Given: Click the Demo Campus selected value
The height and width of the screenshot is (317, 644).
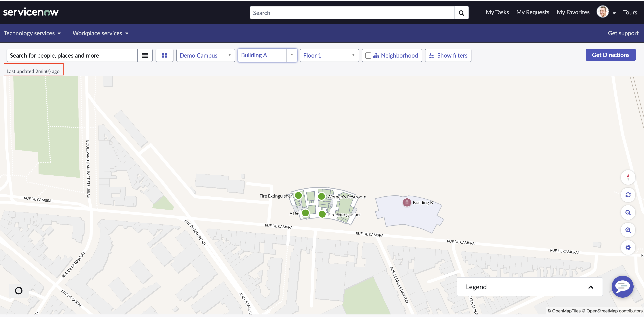Looking at the screenshot, I should pos(198,56).
